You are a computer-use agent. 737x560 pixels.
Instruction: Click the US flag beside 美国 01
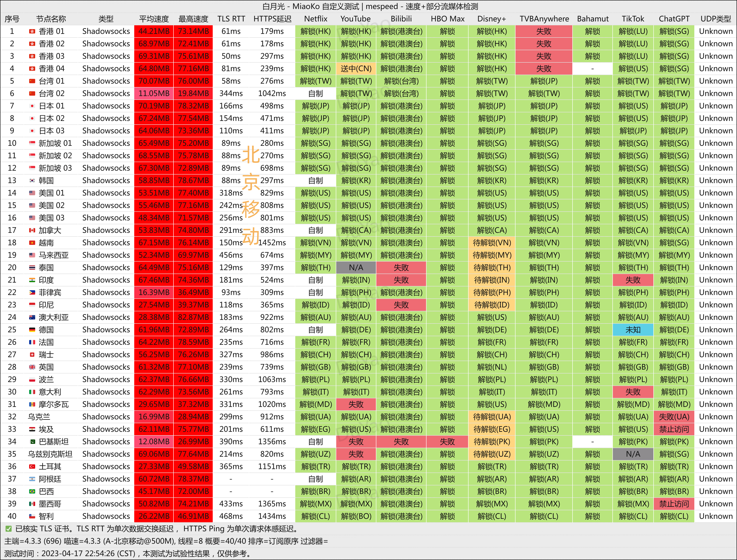pyautogui.click(x=32, y=193)
